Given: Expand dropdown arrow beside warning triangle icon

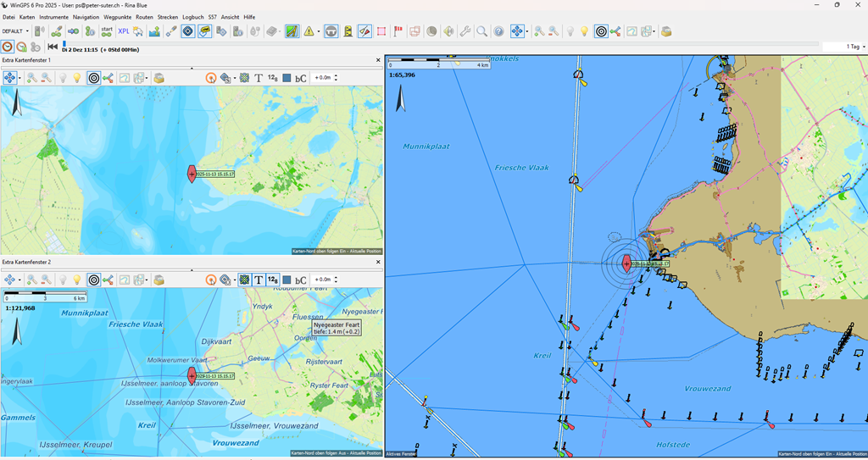Looking at the screenshot, I should [x=318, y=31].
